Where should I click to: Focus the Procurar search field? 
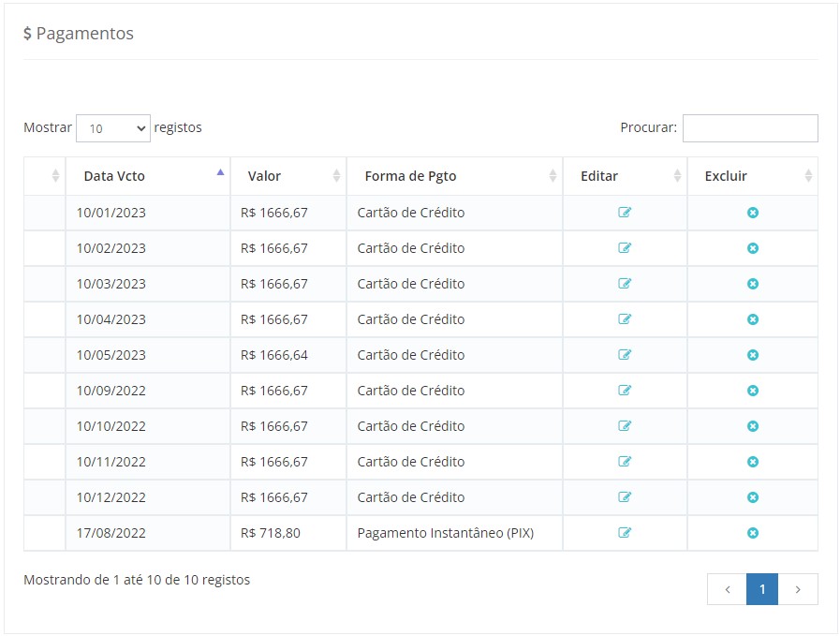tap(749, 128)
